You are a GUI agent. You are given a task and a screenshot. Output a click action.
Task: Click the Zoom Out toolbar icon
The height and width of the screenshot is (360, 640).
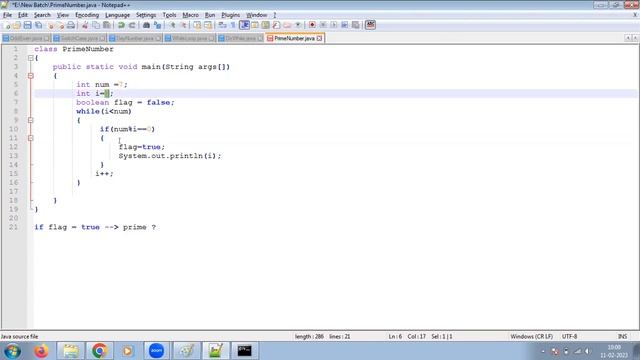tap(183, 25)
